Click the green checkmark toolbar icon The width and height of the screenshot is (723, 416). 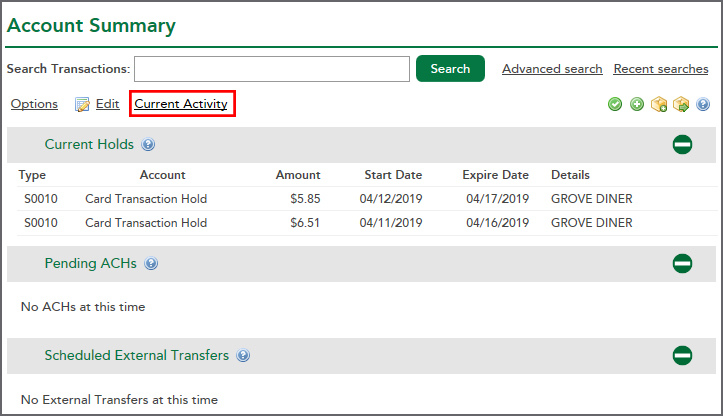615,104
